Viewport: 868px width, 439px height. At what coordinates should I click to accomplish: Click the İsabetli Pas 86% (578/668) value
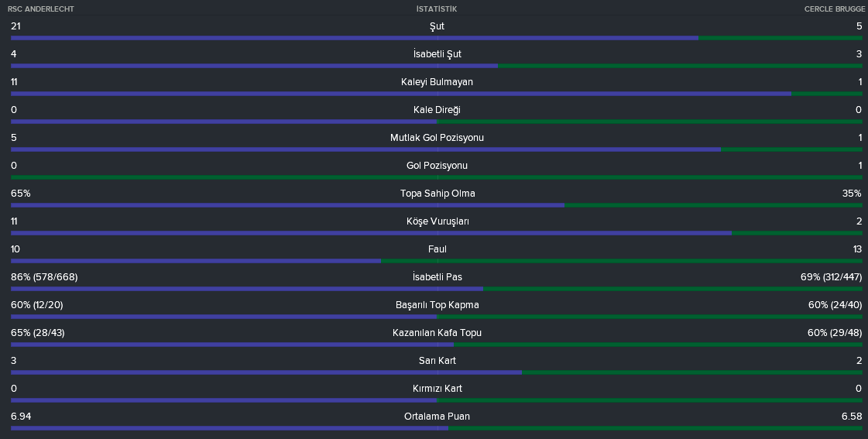coord(44,277)
